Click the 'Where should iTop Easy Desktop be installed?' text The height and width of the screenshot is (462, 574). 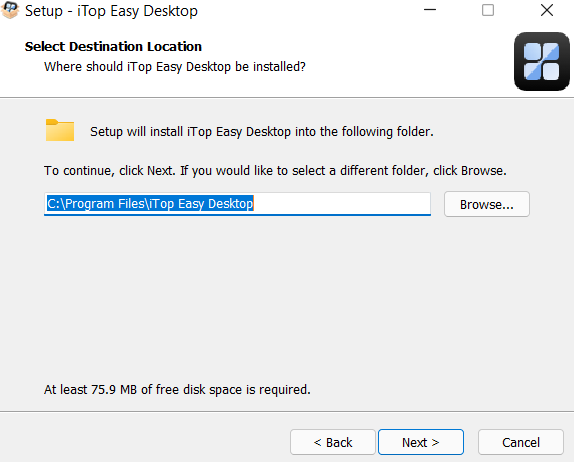[x=175, y=67]
